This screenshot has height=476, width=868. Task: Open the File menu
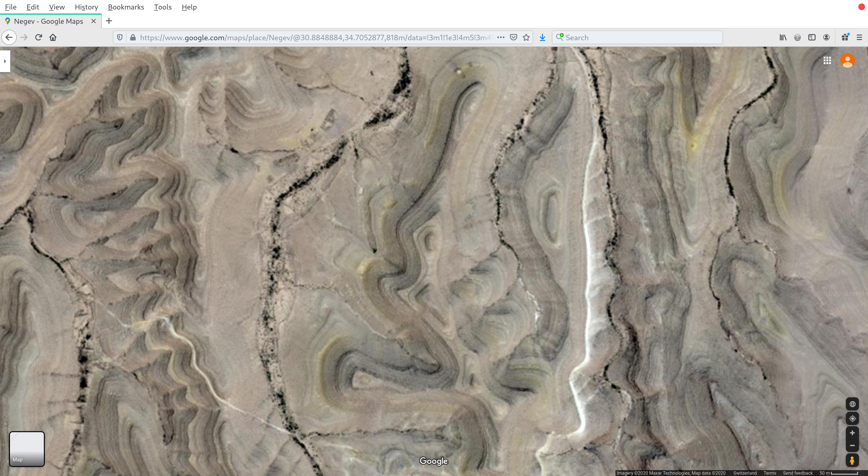point(11,7)
